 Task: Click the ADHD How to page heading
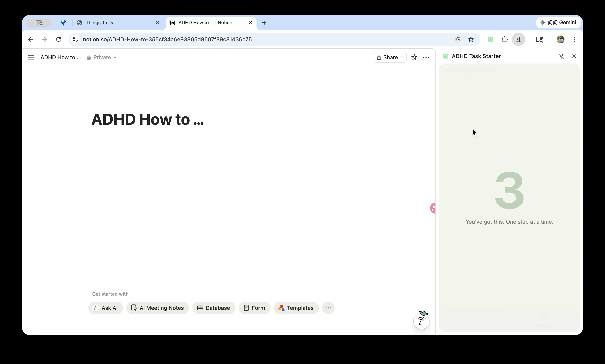(x=147, y=119)
